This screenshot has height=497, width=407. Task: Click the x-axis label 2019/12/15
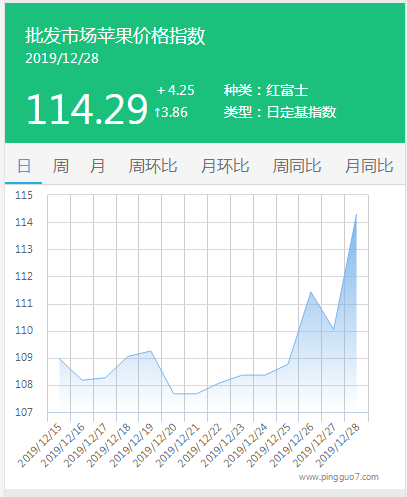[40, 445]
